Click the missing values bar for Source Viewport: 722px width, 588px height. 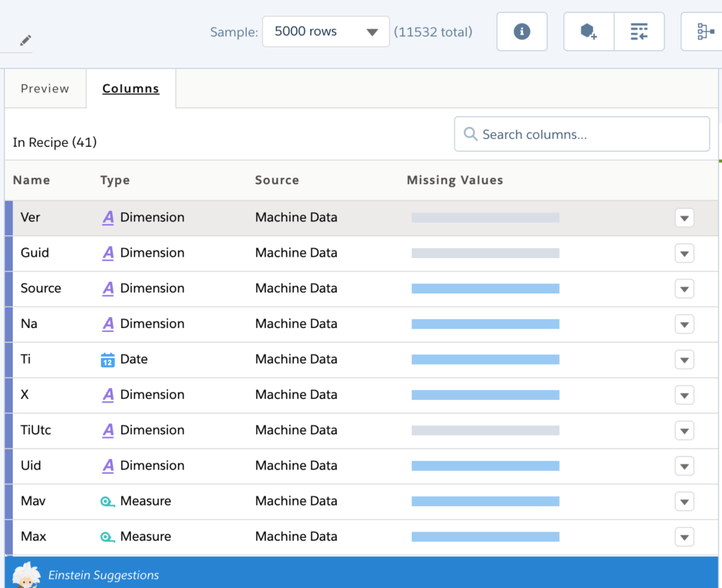[x=484, y=288]
